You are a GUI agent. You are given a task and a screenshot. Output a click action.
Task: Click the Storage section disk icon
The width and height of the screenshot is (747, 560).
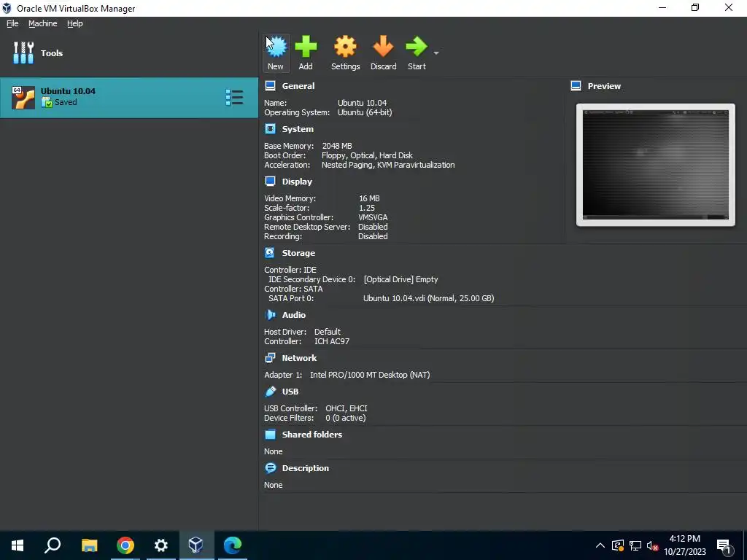[x=270, y=252]
